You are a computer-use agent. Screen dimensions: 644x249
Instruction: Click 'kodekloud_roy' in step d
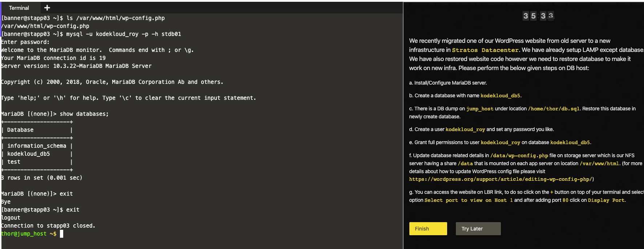465,129
